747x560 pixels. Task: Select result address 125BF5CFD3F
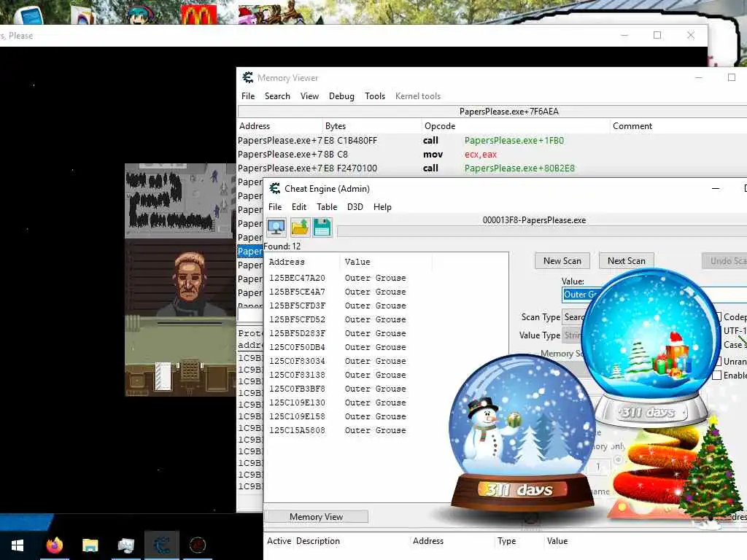297,306
